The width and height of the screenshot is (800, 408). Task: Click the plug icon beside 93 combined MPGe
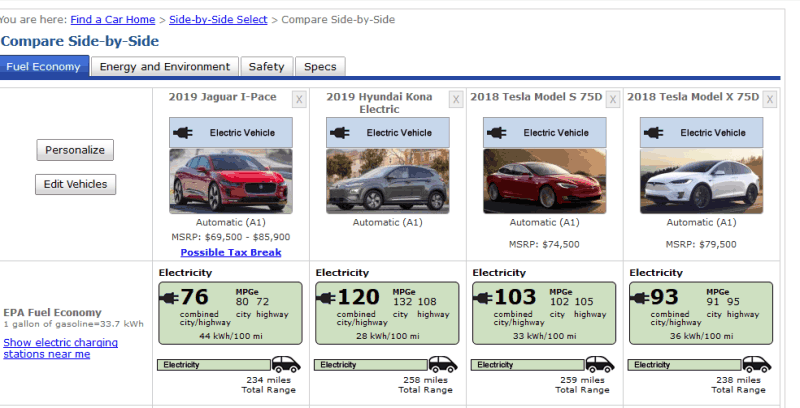coord(640,298)
